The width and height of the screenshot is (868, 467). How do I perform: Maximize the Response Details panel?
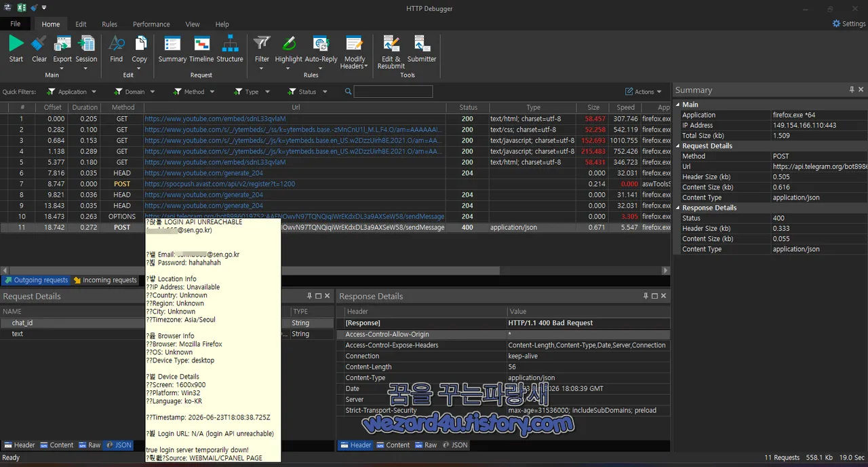655,296
